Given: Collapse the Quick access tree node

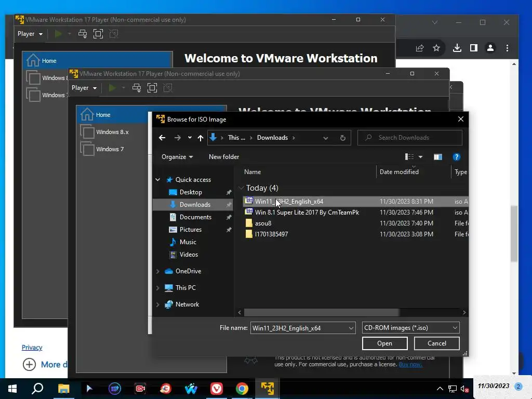Looking at the screenshot, I should pyautogui.click(x=158, y=179).
